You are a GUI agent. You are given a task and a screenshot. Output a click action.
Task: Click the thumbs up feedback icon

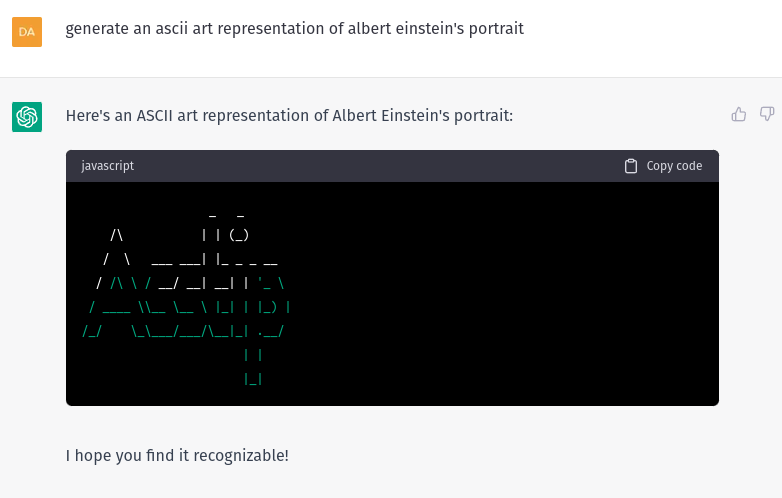739,114
